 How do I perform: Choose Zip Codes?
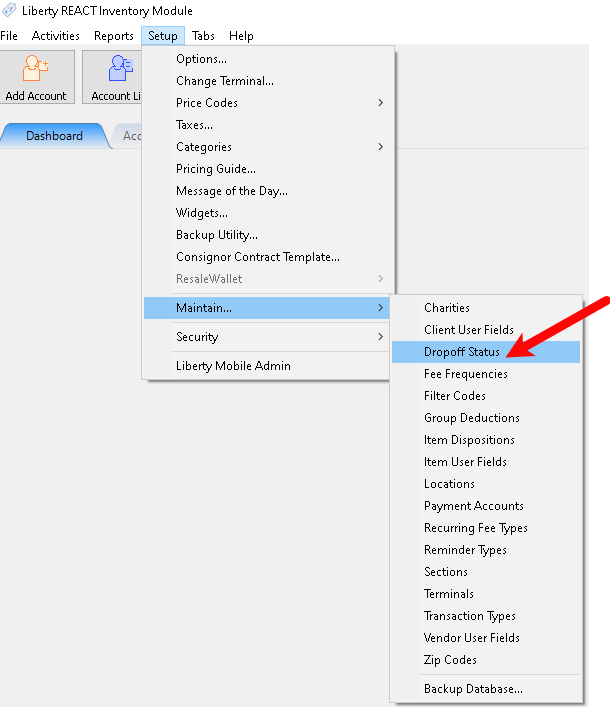coord(486,660)
